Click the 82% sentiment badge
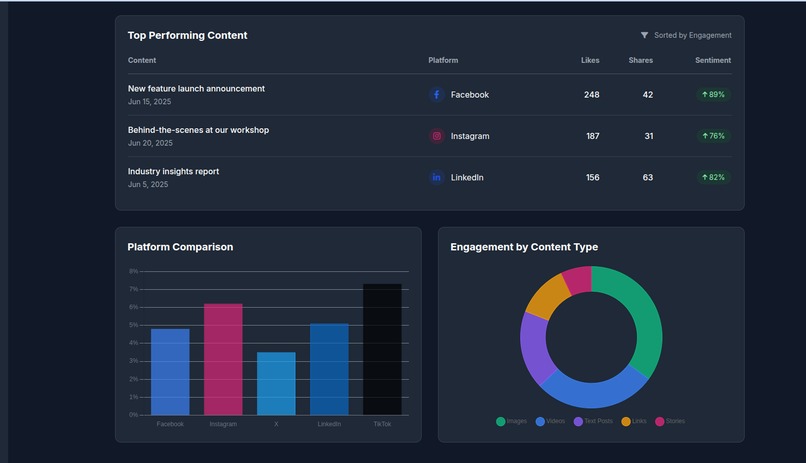 pyautogui.click(x=713, y=177)
